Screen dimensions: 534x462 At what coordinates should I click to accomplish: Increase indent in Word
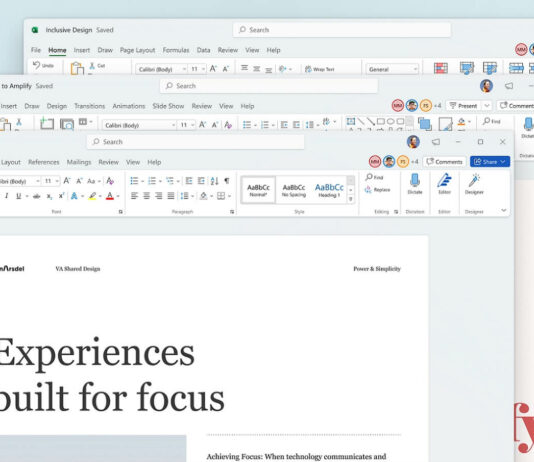pos(201,181)
